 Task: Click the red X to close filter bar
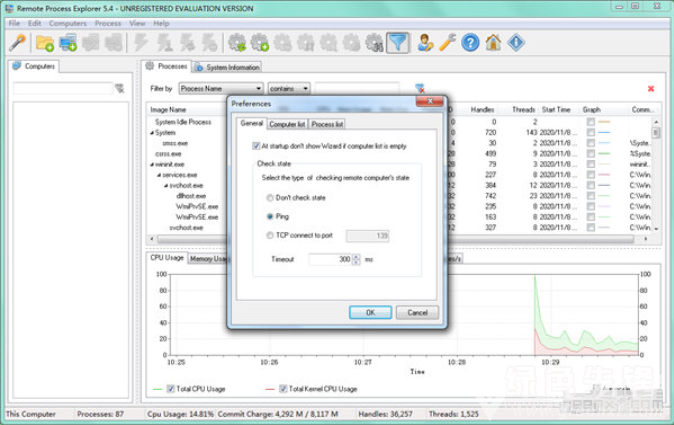pyautogui.click(x=651, y=89)
